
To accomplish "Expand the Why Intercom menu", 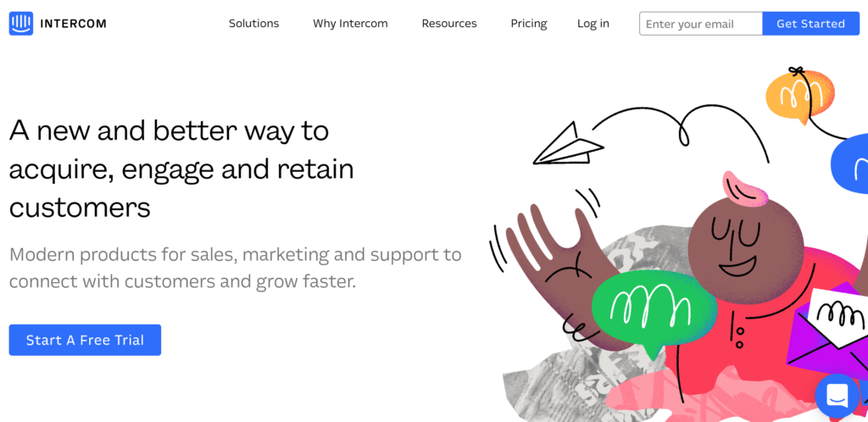I will point(350,24).
